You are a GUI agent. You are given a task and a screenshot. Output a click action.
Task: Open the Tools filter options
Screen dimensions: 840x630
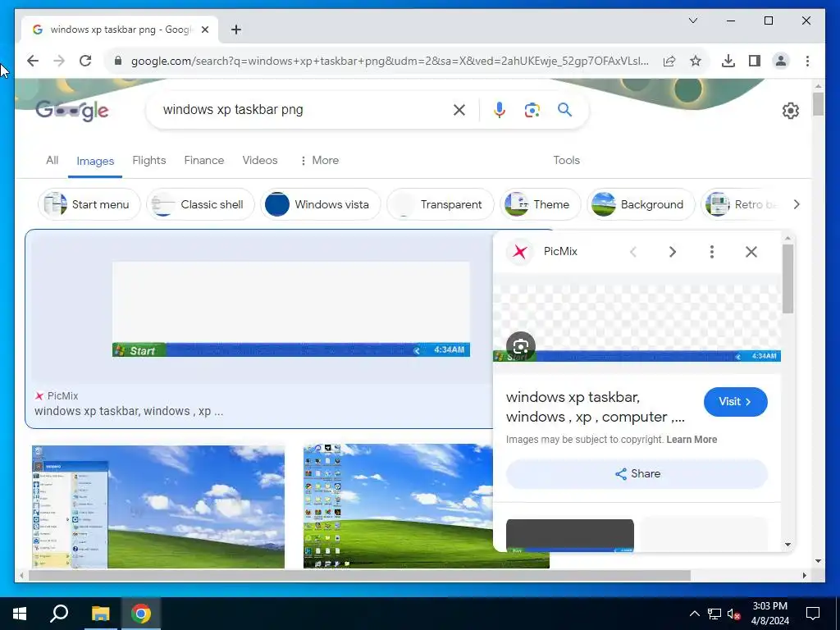click(566, 160)
